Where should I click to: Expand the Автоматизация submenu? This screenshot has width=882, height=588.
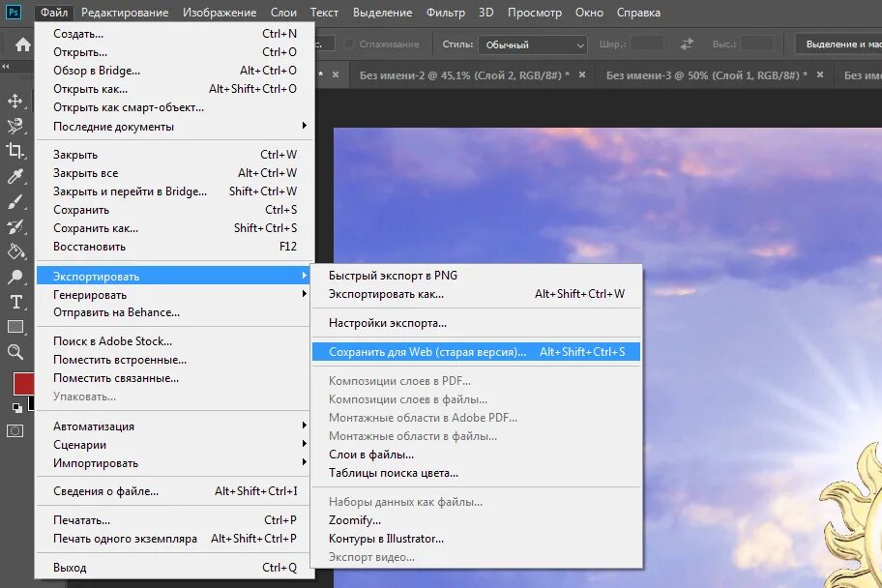[175, 426]
